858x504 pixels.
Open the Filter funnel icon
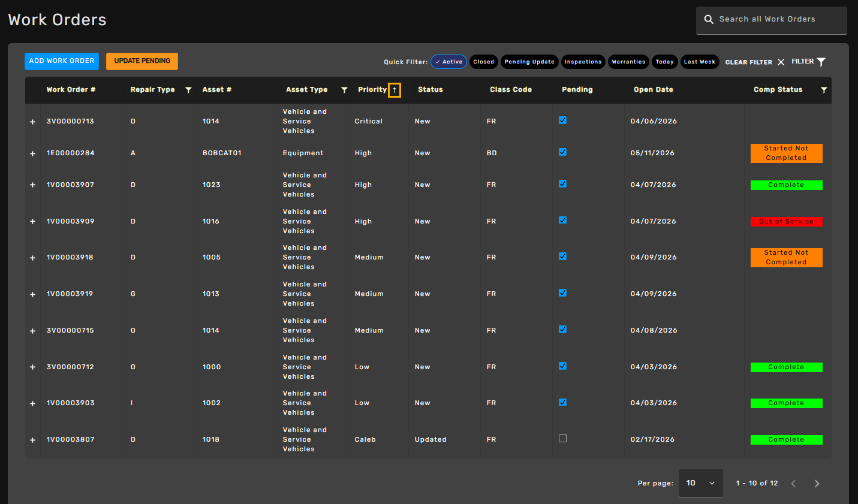tap(821, 62)
